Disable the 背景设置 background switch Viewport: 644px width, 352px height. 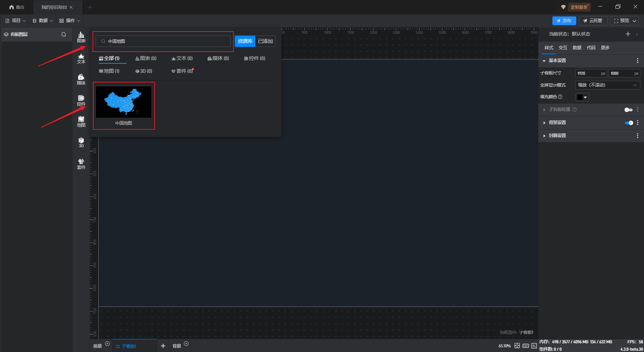(629, 123)
